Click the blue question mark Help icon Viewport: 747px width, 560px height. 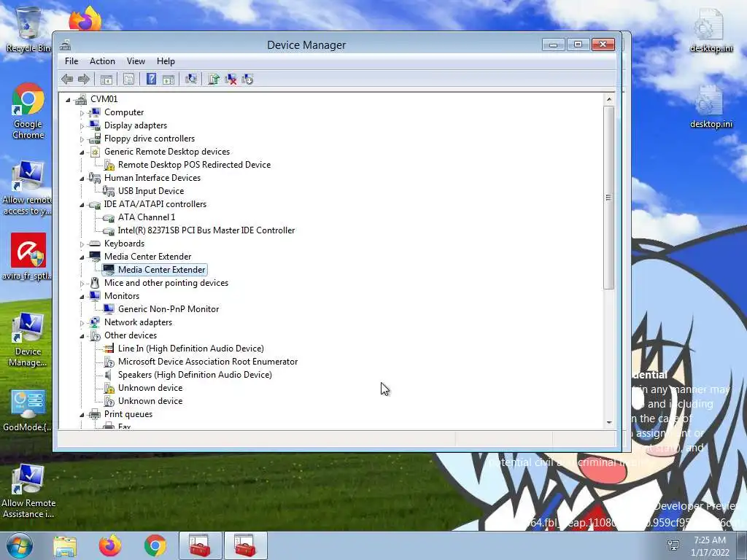151,79
